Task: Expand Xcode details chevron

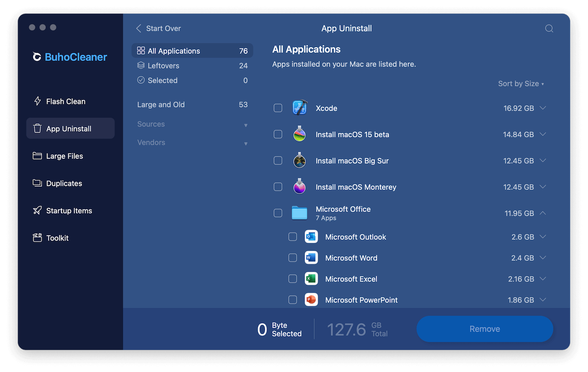Action: (543, 108)
